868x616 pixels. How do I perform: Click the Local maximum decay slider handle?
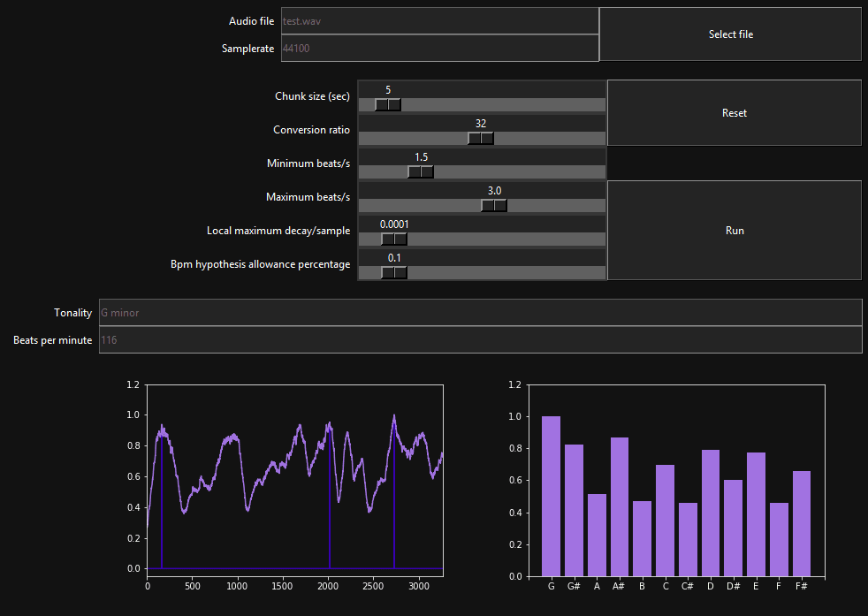click(393, 239)
